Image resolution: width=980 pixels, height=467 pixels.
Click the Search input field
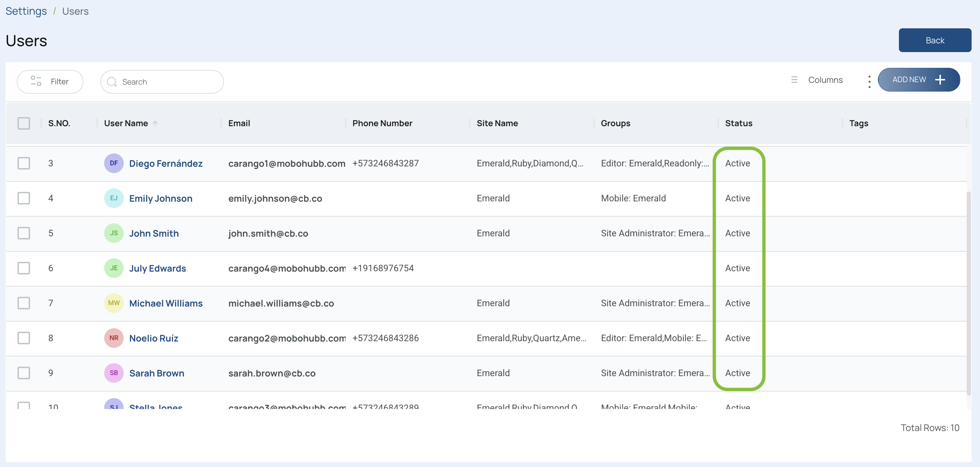[162, 81]
